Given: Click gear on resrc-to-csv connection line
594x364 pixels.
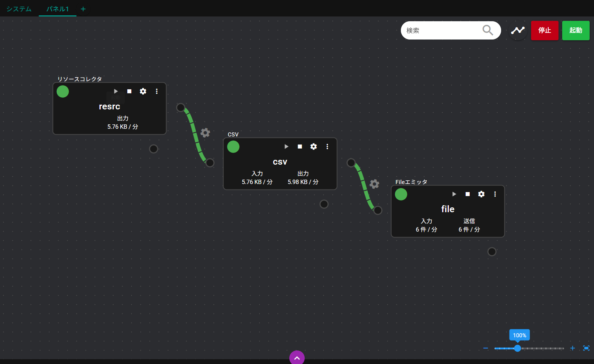Looking at the screenshot, I should click(x=205, y=133).
